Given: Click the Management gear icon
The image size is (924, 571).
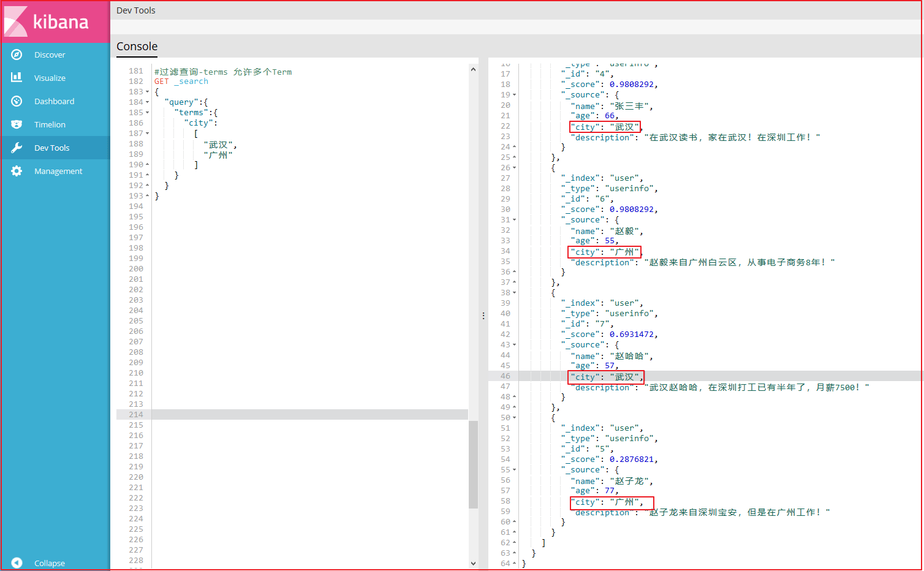Looking at the screenshot, I should coord(17,171).
